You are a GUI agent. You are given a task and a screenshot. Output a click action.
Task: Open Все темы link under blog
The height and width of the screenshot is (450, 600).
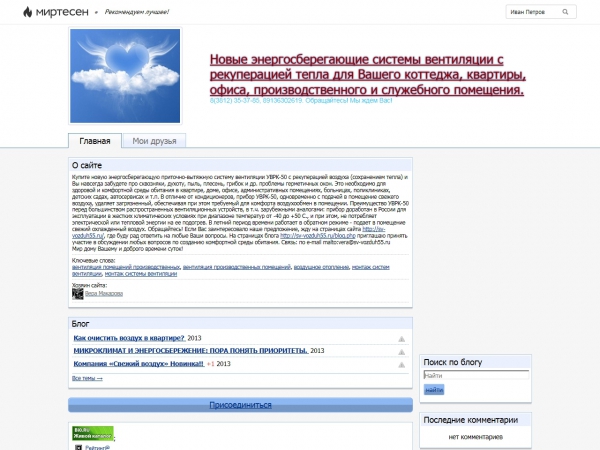(x=86, y=379)
